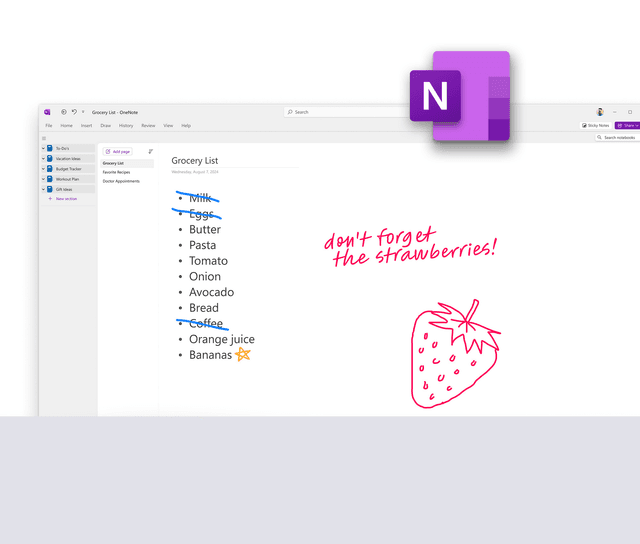This screenshot has height=544, width=640.
Task: Open the Help ribbon tab
Action: point(186,126)
